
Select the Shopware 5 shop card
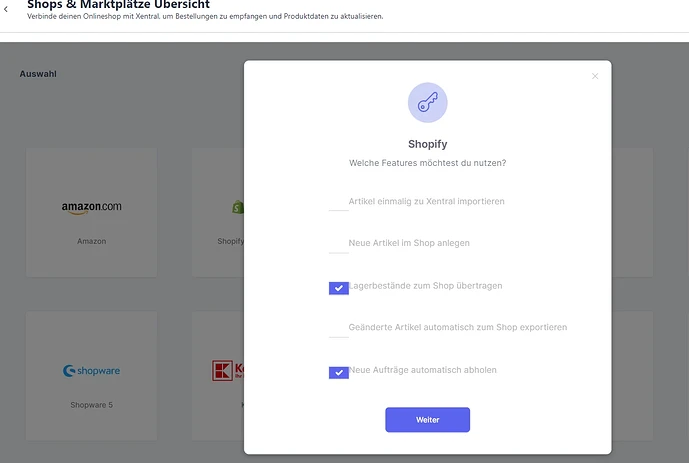point(91,376)
